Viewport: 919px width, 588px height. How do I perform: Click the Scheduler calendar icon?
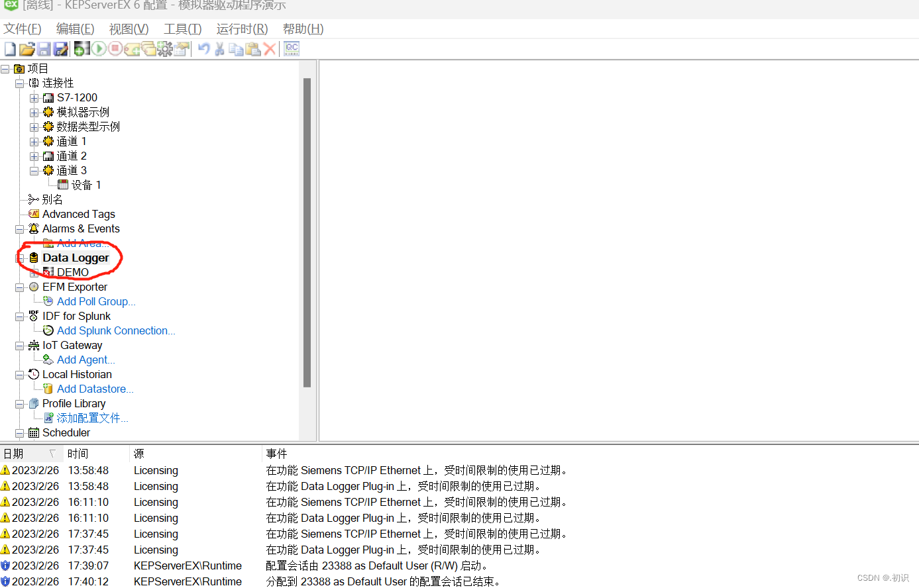tap(34, 432)
